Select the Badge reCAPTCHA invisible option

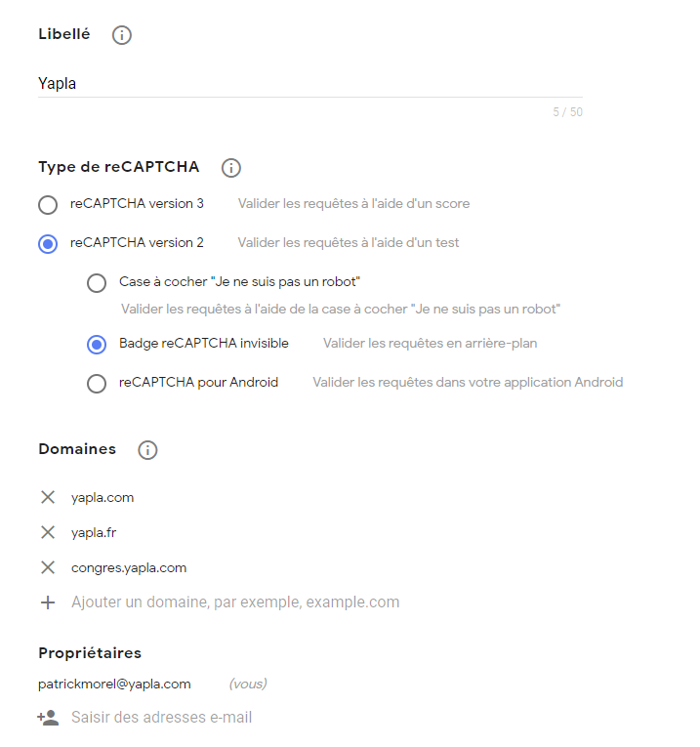(x=97, y=345)
